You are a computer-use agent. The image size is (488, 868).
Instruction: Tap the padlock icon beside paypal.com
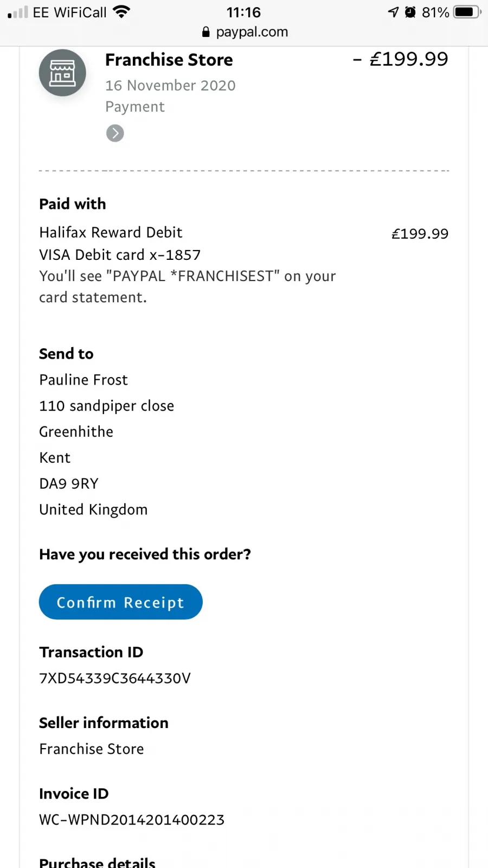(206, 32)
